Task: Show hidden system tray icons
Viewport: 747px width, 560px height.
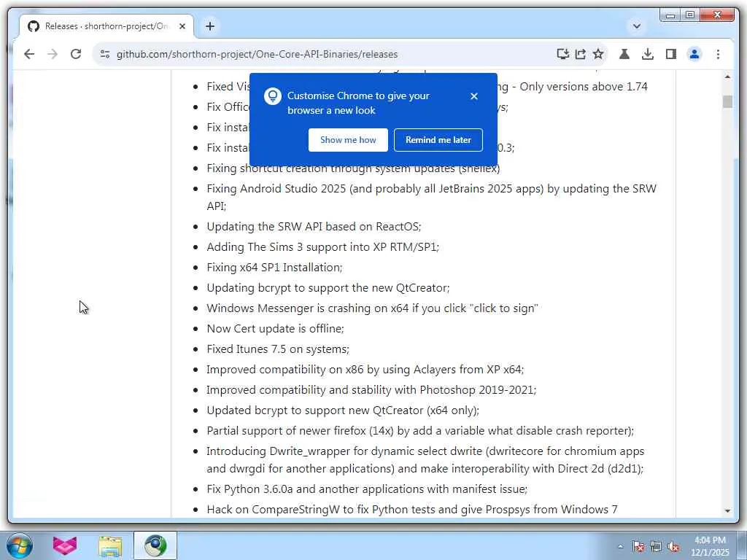Action: (620, 546)
